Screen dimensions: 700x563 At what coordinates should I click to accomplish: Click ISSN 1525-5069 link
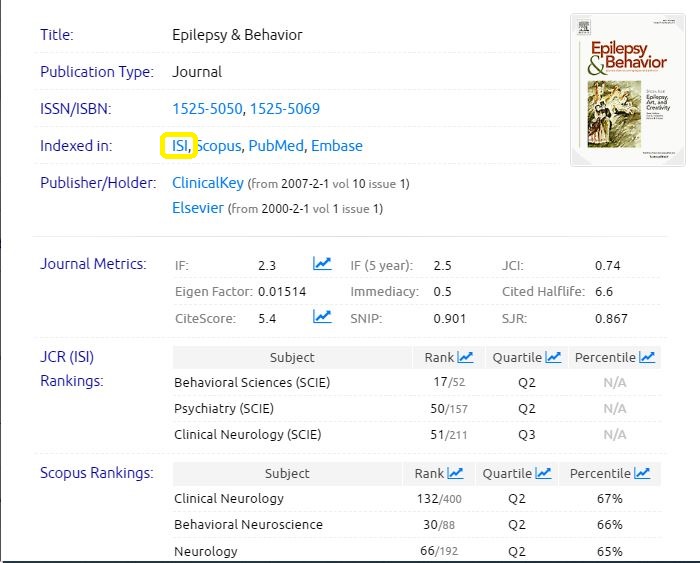pyautogui.click(x=284, y=108)
